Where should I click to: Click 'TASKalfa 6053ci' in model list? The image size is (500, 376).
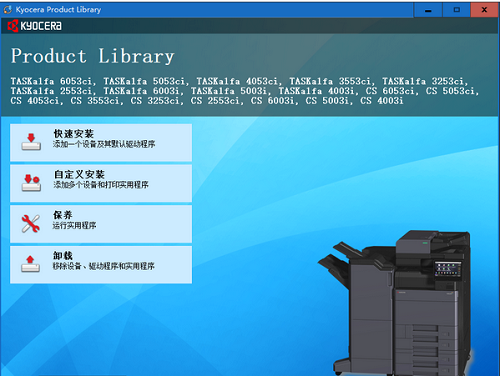click(x=51, y=81)
